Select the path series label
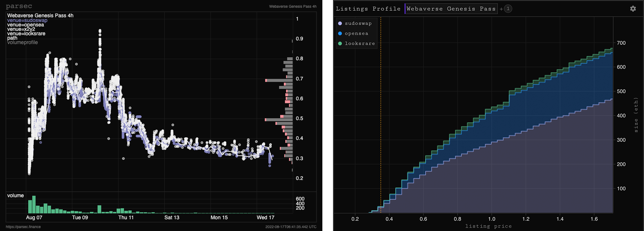This screenshot has width=644, height=231. (x=12, y=38)
